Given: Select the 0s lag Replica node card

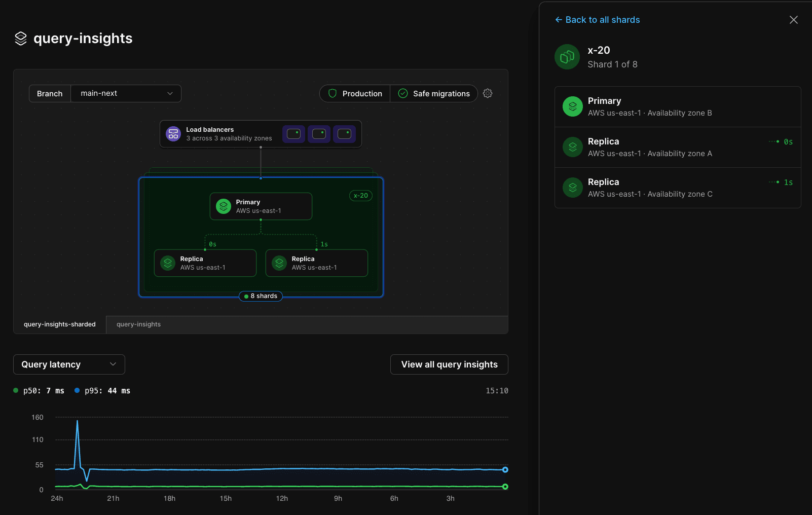Looking at the screenshot, I should [205, 263].
